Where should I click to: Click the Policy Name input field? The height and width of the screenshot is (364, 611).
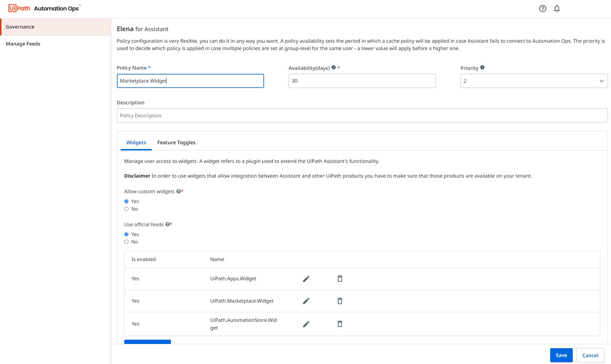[x=190, y=81]
